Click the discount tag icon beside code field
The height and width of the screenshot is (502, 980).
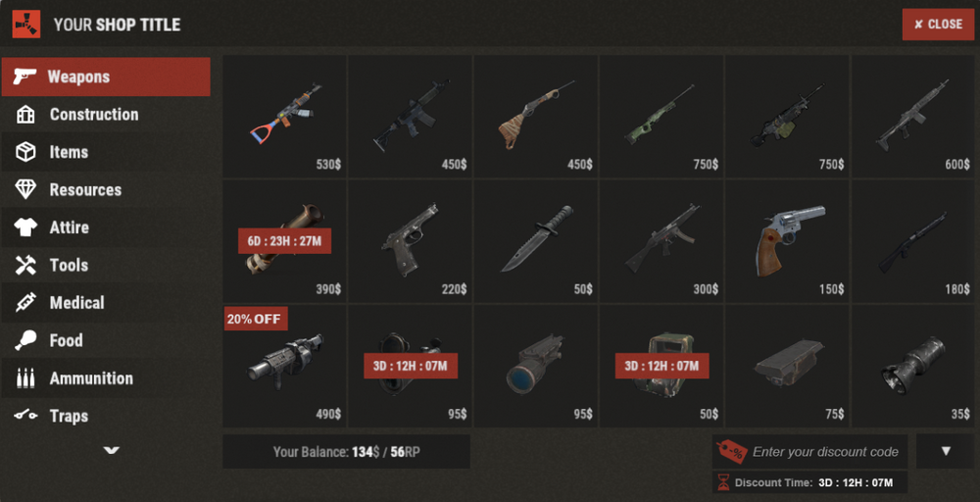tap(731, 451)
